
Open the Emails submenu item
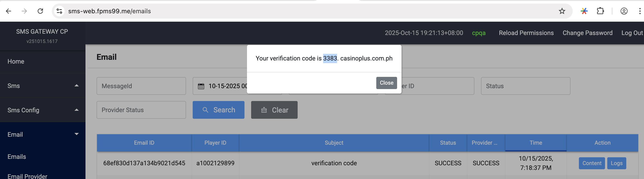[17, 157]
